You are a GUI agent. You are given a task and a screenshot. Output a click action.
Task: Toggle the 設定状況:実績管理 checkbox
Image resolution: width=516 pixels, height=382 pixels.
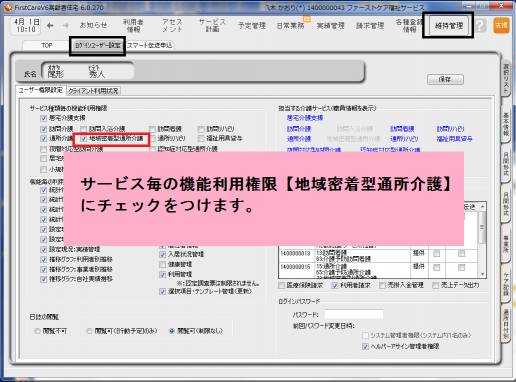pos(43,249)
